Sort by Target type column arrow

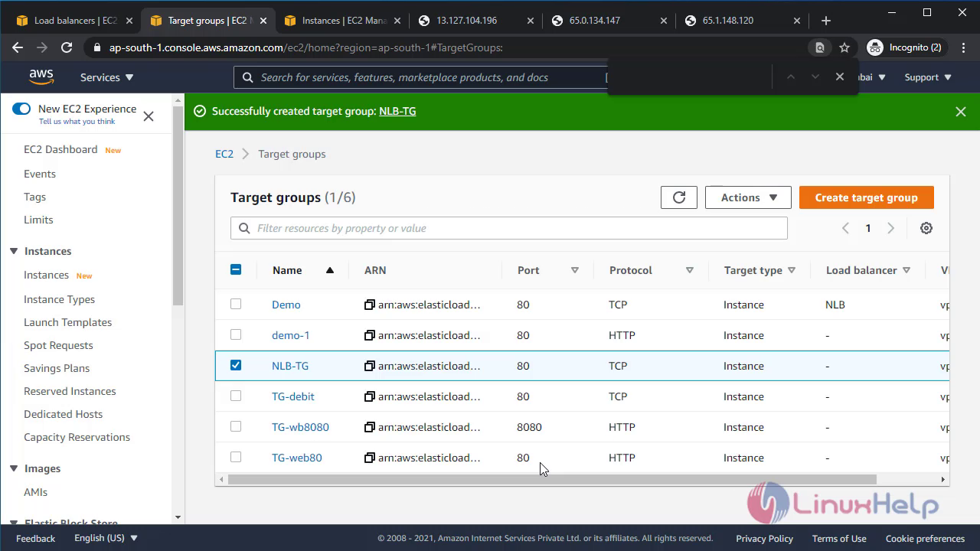(x=792, y=270)
